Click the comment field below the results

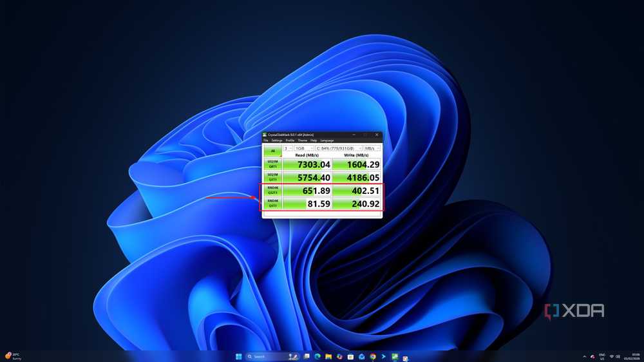(322, 214)
